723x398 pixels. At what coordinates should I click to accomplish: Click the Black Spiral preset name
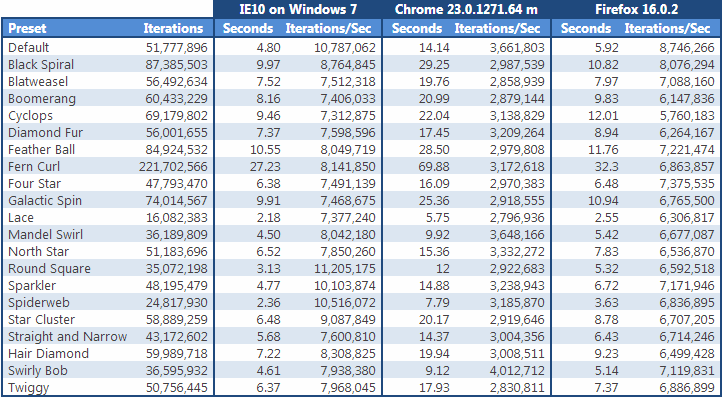coord(41,65)
